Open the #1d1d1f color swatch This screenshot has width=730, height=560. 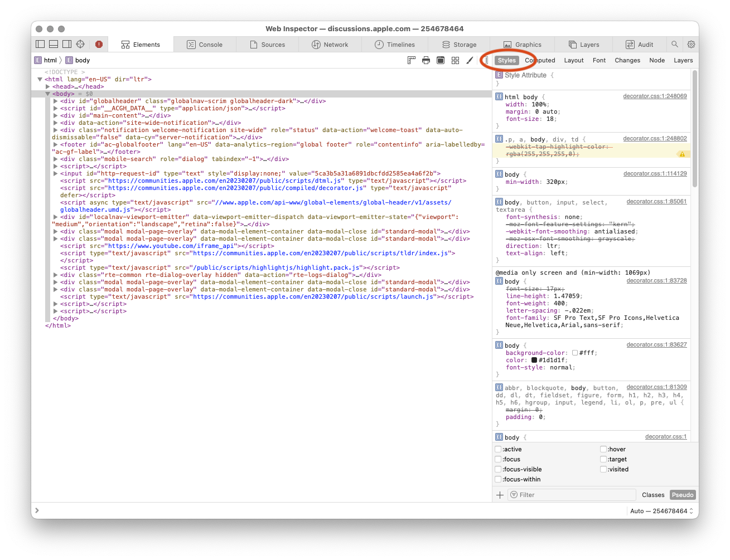[x=534, y=360]
